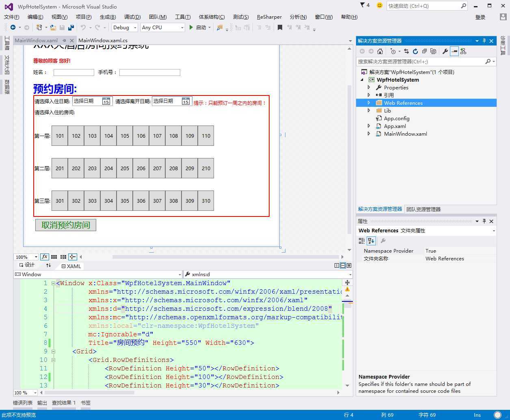Switch to the 设计 view tab
This screenshot has height=420, width=510.
pos(27,265)
